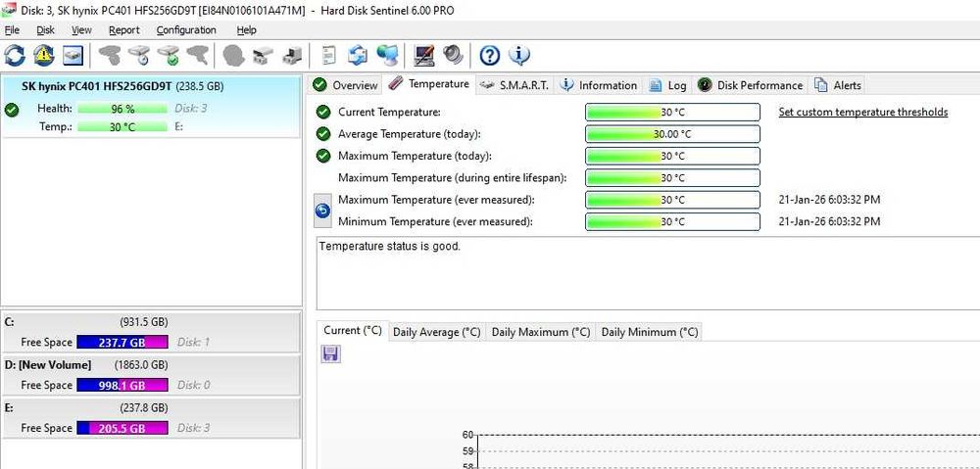Screen dimensions: 980x469
Task: Select the Daily Maximum (°C) chart tab
Action: pyautogui.click(x=541, y=332)
